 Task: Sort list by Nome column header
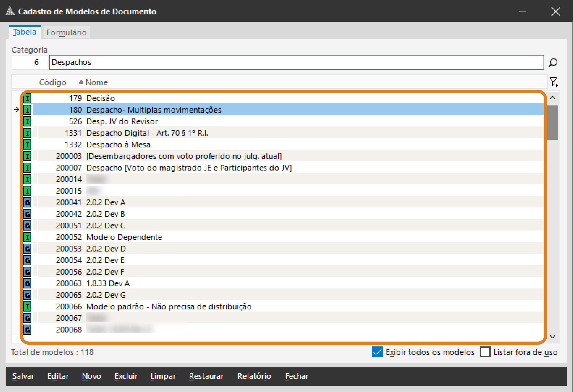(x=96, y=82)
